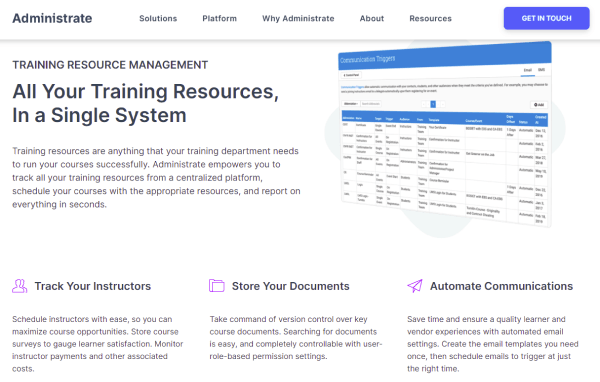Click the Add button in the screenshot
This screenshot has width=600, height=382.
539,104
